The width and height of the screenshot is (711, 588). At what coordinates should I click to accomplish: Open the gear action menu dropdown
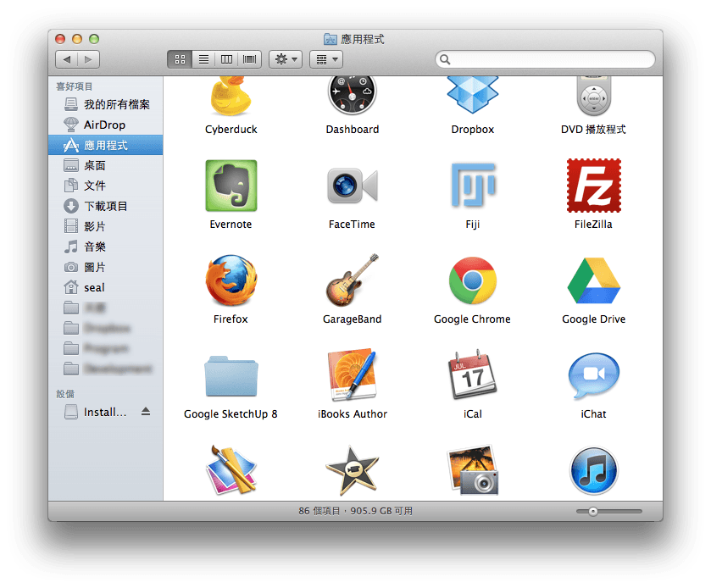(285, 59)
